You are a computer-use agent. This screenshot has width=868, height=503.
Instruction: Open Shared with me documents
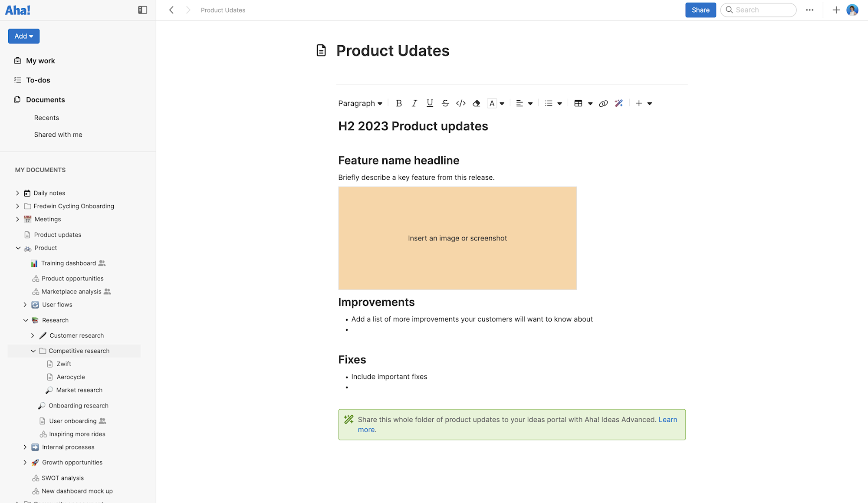[58, 135]
